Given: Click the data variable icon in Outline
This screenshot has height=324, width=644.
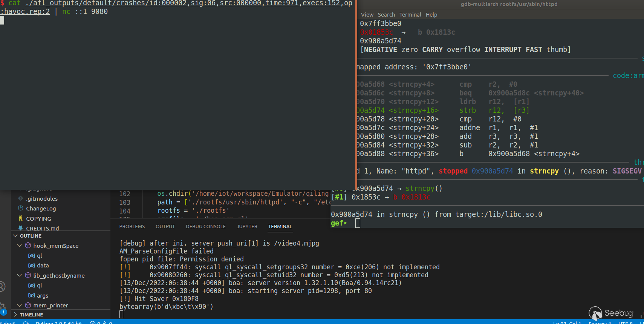Looking at the screenshot, I should point(32,266).
